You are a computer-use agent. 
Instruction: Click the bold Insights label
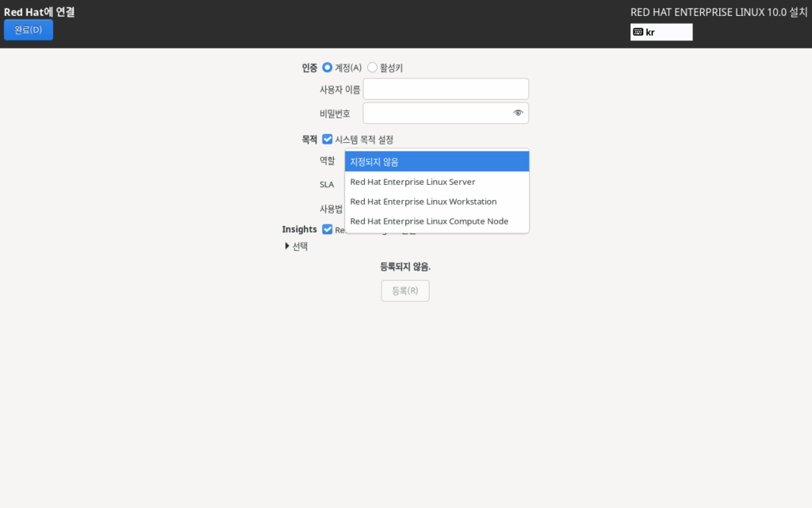click(299, 229)
